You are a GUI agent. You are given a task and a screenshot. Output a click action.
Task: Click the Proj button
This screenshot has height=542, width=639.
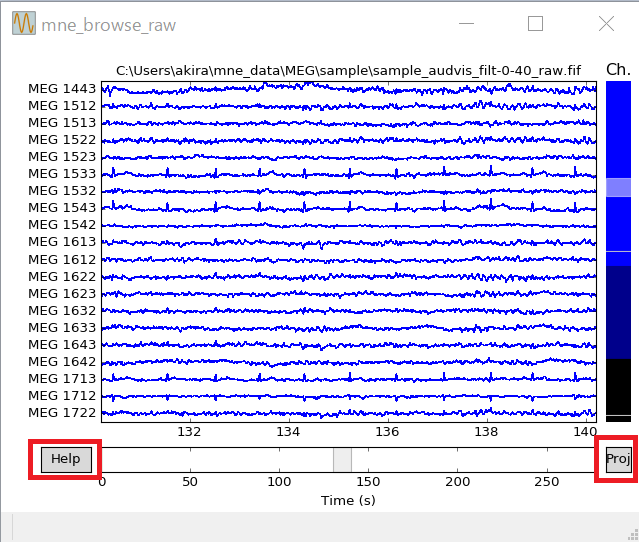[x=618, y=459]
